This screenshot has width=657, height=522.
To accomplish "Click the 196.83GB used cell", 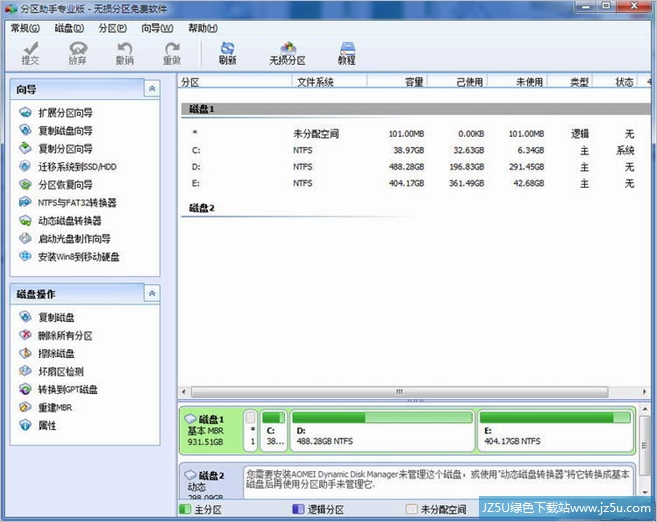I will pos(466,167).
